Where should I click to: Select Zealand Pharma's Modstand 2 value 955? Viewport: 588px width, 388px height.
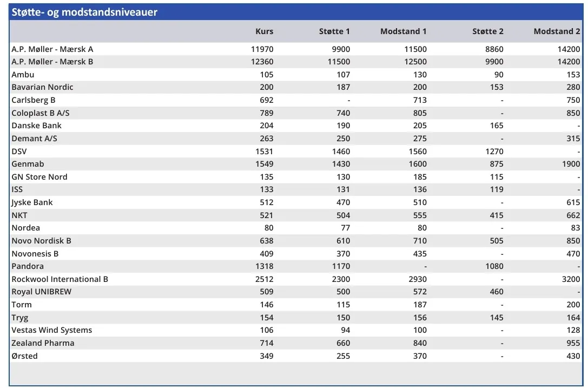pyautogui.click(x=573, y=343)
